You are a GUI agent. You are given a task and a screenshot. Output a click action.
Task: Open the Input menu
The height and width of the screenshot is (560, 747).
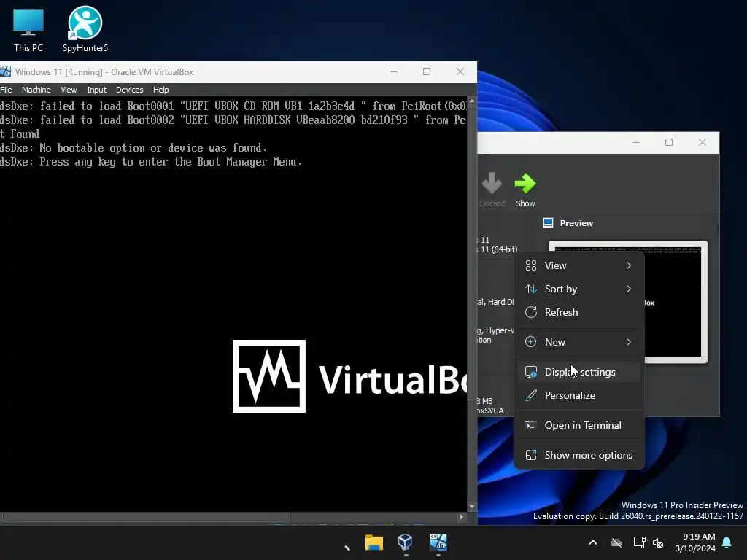[x=97, y=90]
